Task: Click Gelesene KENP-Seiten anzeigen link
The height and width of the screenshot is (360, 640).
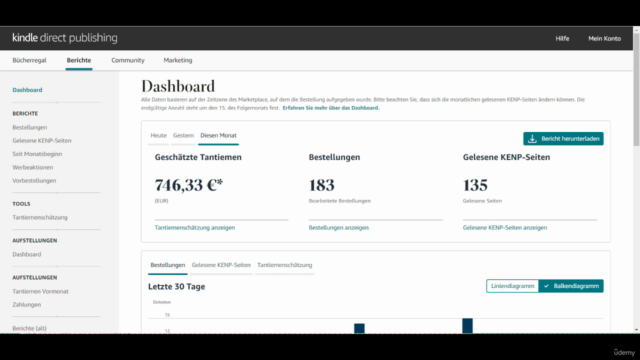Action: (x=505, y=228)
